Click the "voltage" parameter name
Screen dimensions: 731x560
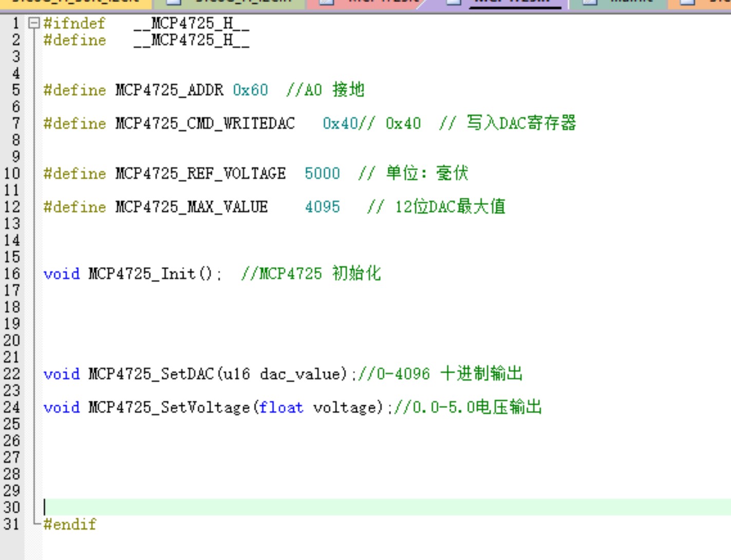coord(345,408)
